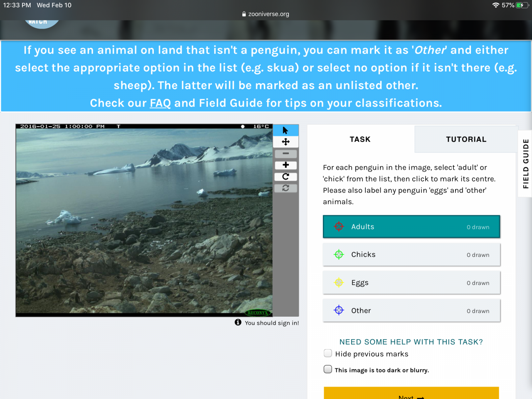Click the info icon beside sign-in notice
Viewport: 532px width, 399px height.
238,322
